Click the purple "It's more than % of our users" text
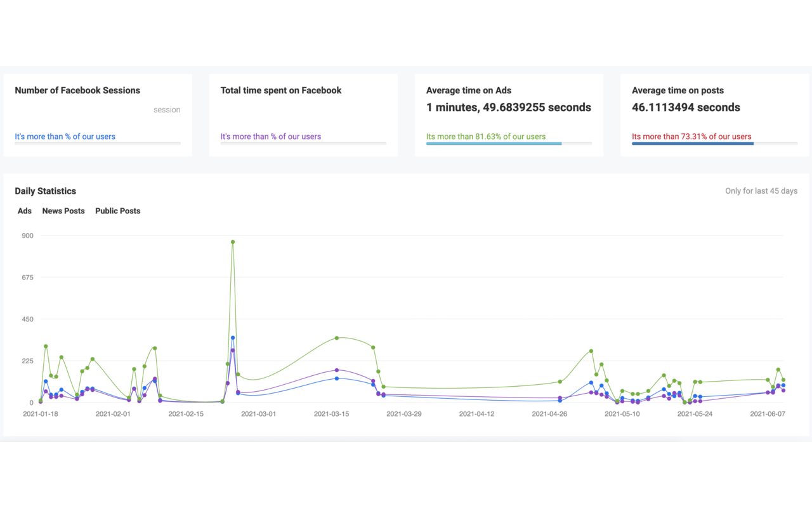 [271, 137]
